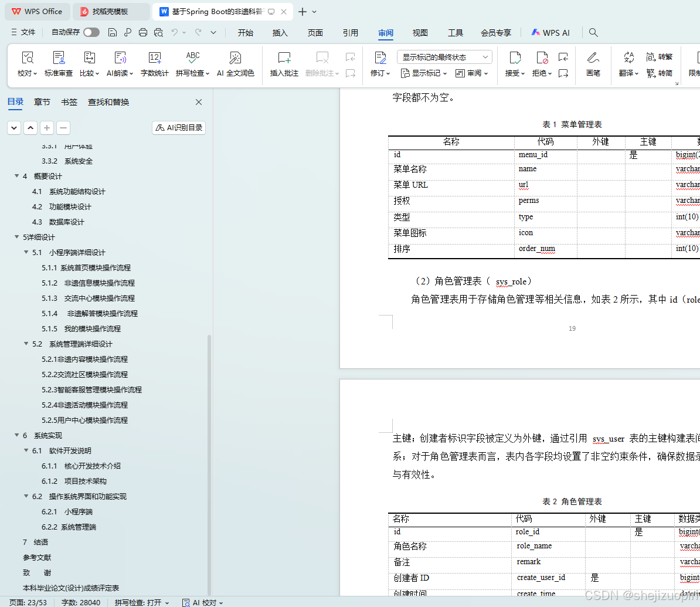Select the 画笔 pen tool
Image resolution: width=700 pixels, height=607 pixels.
coord(593,64)
